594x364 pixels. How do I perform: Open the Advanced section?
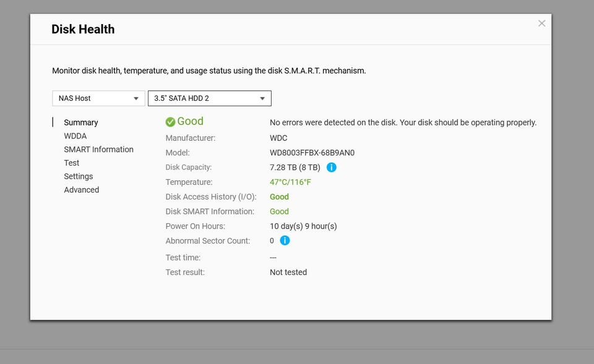pyautogui.click(x=82, y=190)
